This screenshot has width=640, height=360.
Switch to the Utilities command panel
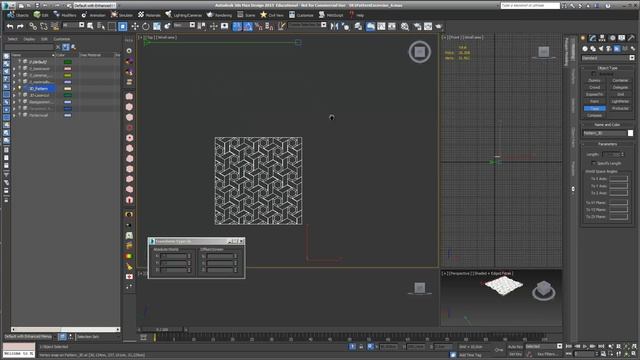pos(631,38)
